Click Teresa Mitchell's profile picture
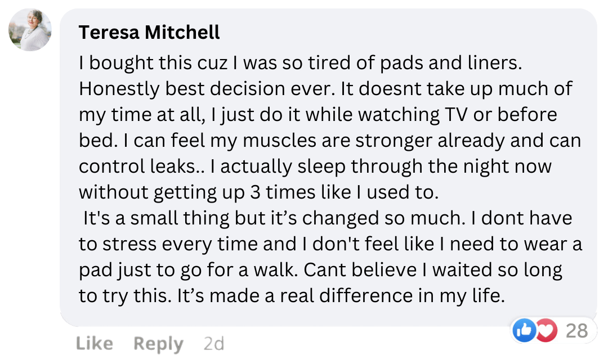Viewport: 608px width, 364px height. point(30,30)
